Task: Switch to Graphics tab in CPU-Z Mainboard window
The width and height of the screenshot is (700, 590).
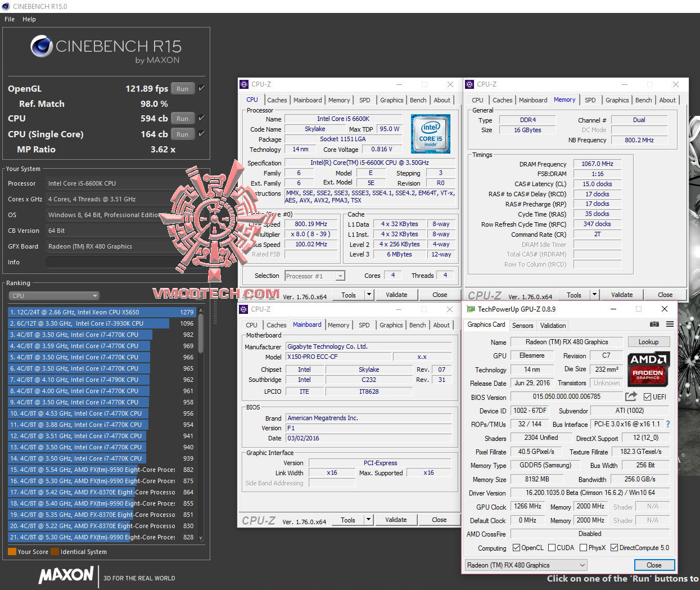Action: click(x=391, y=325)
